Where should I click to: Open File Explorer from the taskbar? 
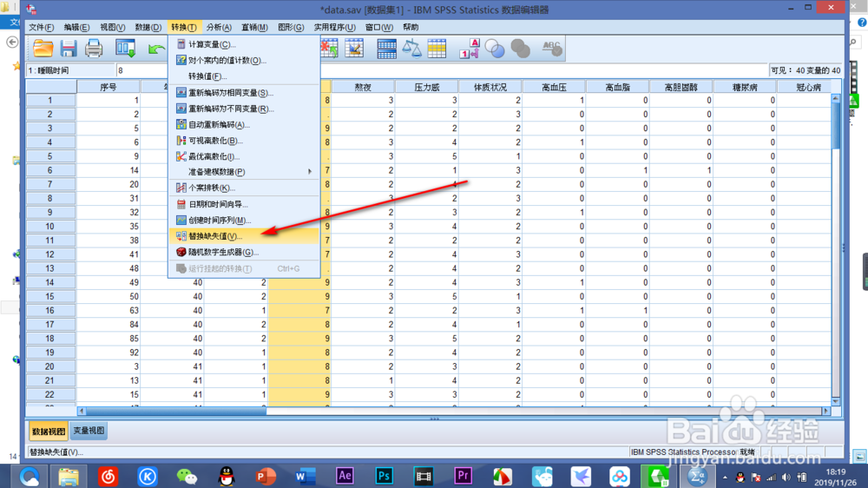click(69, 476)
